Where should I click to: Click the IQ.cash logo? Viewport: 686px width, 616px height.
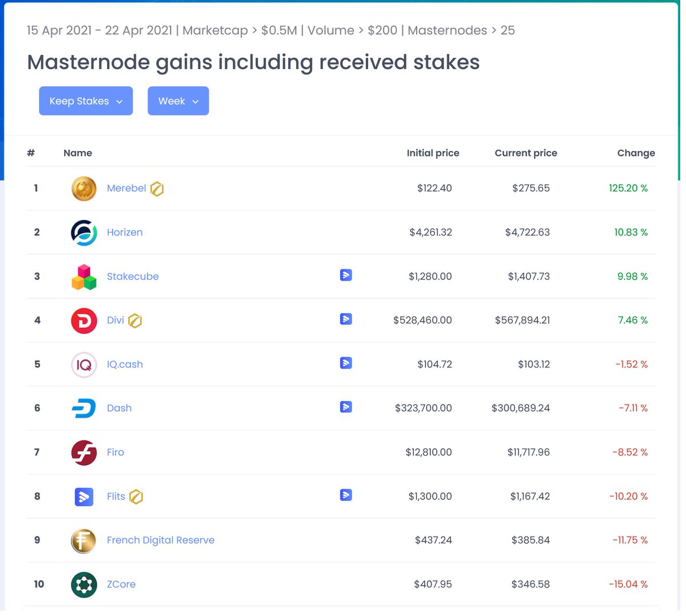tap(84, 365)
